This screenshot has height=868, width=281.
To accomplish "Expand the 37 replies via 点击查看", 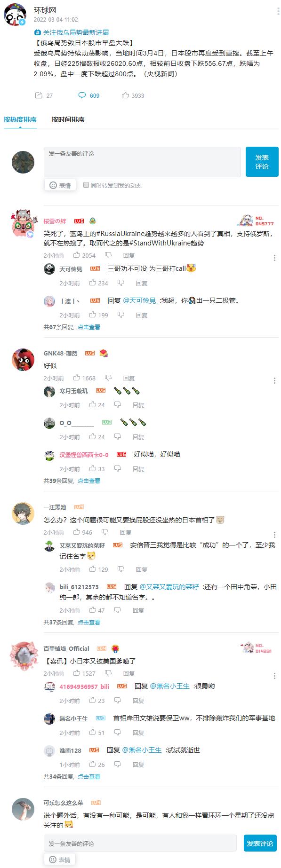I will (x=89, y=623).
